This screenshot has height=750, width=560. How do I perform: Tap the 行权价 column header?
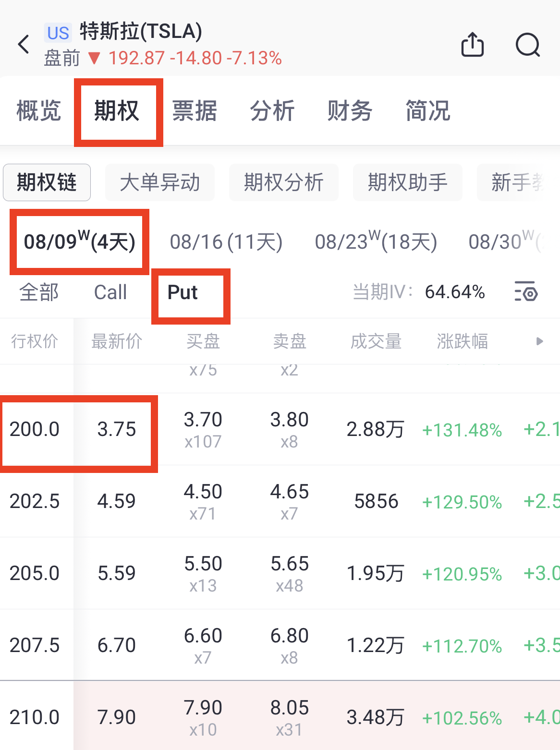pos(35,341)
